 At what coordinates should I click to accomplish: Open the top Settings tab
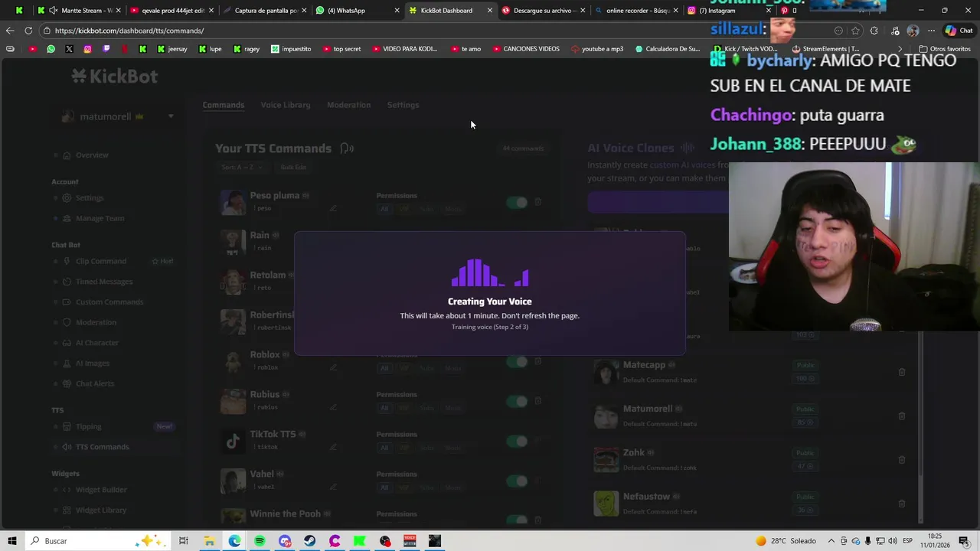403,105
